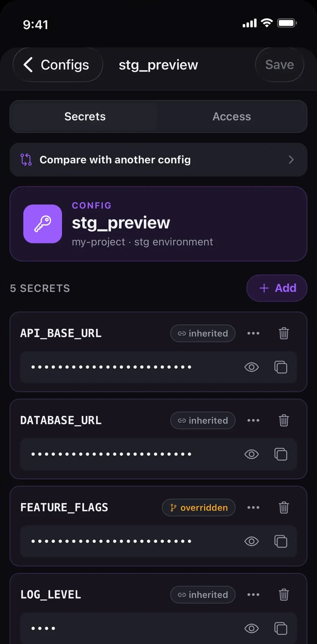Viewport: 317px width, 644px height.
Task: Reveal the API_BASE_URL hidden value
Action: pos(251,367)
